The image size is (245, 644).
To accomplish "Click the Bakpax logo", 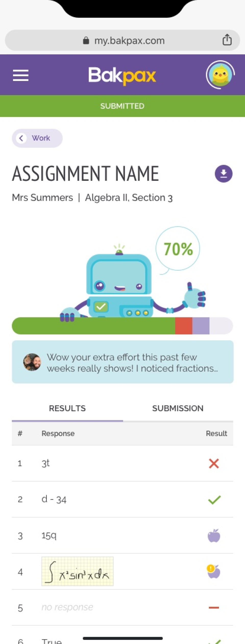I will pos(122,76).
